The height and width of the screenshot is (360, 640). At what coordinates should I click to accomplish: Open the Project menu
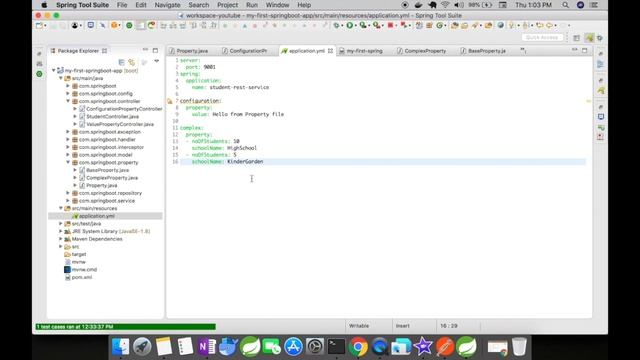click(x=227, y=5)
